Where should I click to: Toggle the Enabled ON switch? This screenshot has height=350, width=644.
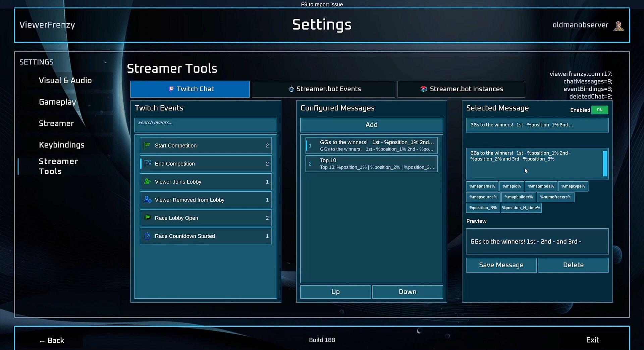click(x=599, y=110)
